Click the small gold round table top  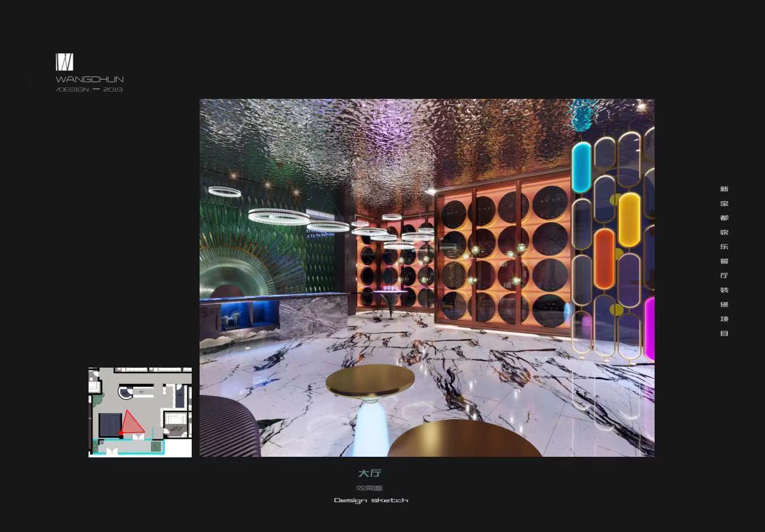point(370,379)
